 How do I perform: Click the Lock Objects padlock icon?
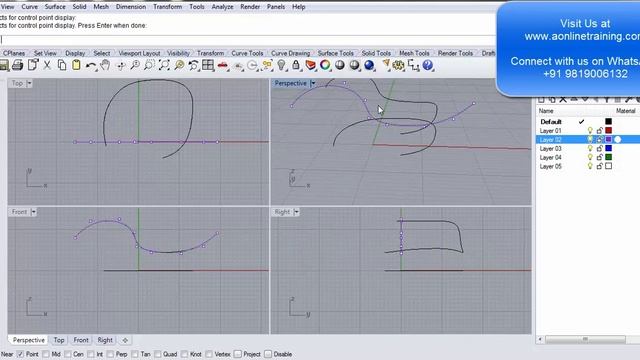296,65
